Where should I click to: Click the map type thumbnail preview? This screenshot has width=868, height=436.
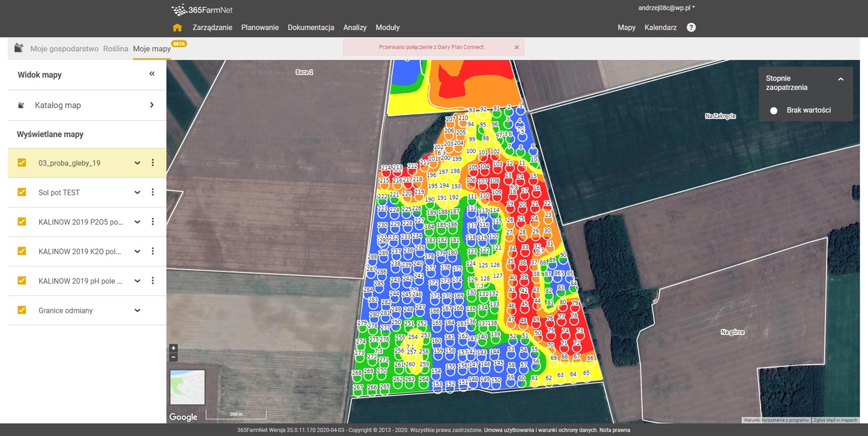[x=187, y=387]
